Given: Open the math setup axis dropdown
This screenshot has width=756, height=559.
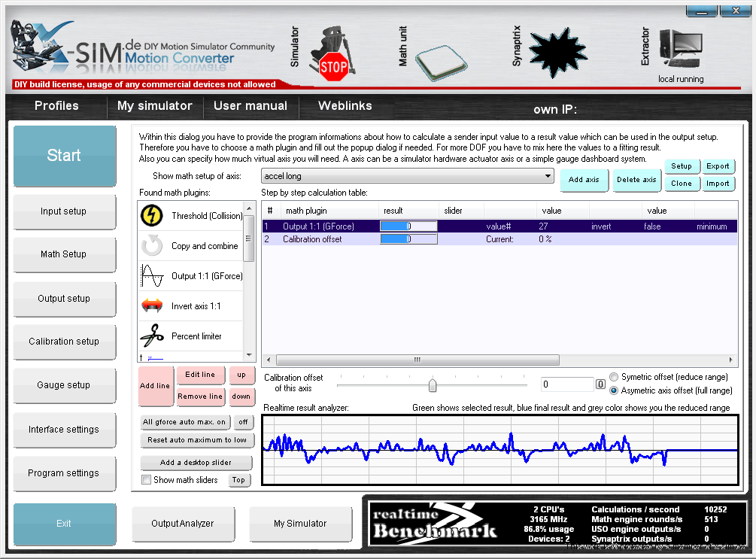Looking at the screenshot, I should pyautogui.click(x=407, y=176).
